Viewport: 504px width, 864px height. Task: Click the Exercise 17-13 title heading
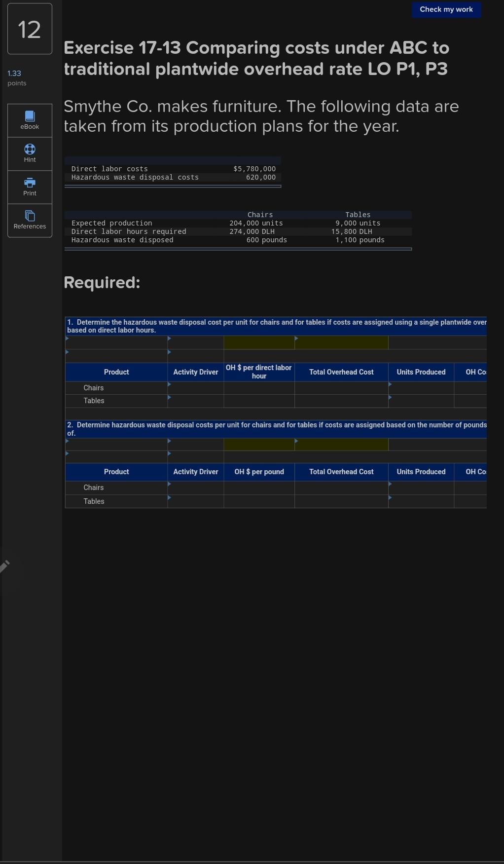point(256,58)
